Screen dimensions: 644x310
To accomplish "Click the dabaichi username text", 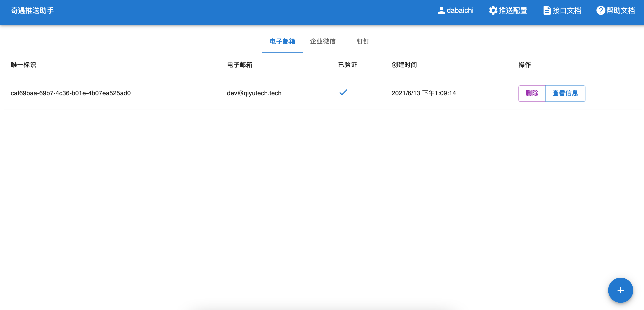I will (x=460, y=11).
